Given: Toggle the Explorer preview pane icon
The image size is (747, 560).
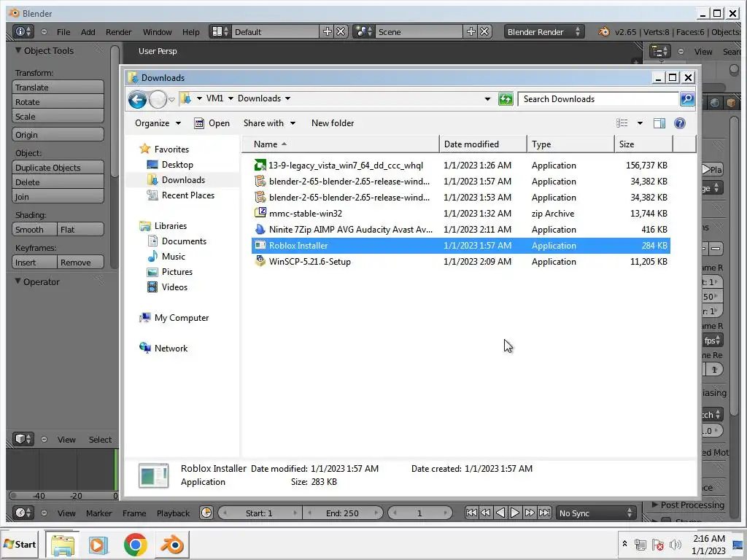Looking at the screenshot, I should point(659,123).
